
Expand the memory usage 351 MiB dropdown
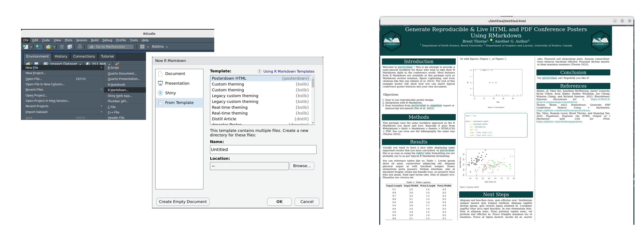click(x=109, y=64)
